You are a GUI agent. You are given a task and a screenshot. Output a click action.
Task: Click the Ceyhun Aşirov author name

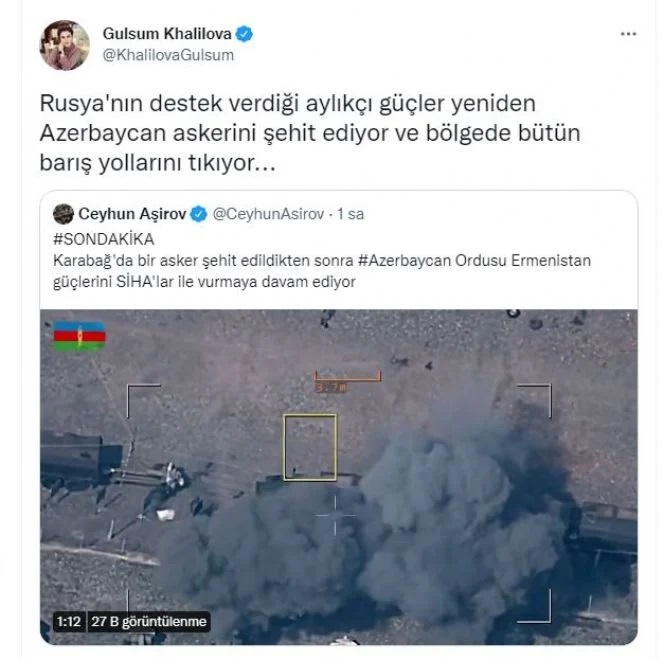132,214
